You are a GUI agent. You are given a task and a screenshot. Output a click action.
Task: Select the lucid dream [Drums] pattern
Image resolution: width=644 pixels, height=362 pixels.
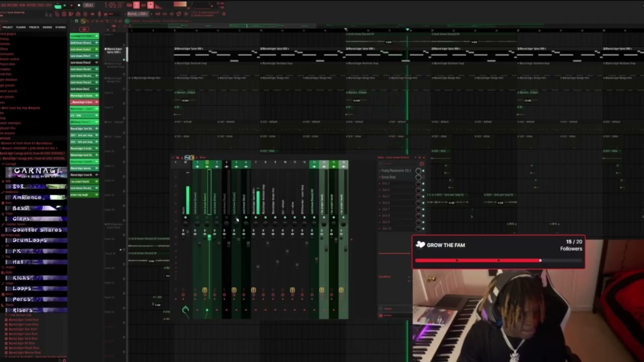tap(85, 43)
